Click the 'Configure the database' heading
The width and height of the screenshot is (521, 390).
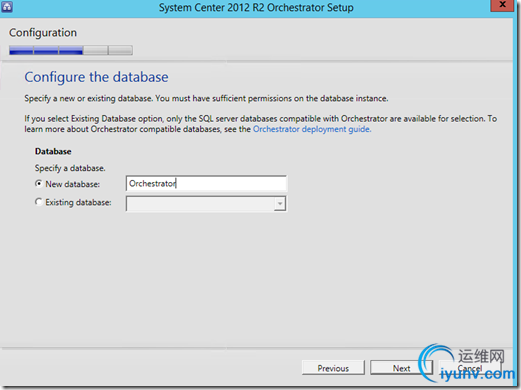96,77
